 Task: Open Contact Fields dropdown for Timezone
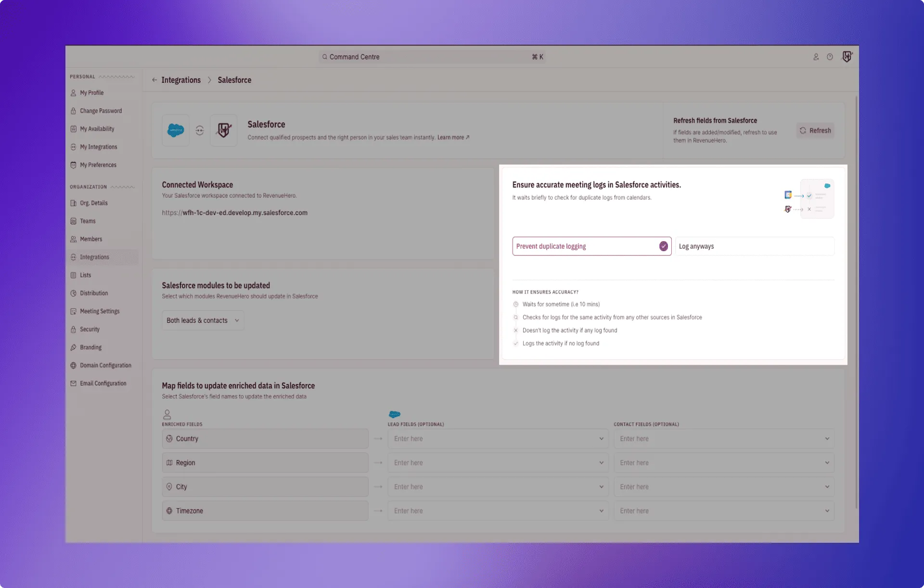coord(724,511)
